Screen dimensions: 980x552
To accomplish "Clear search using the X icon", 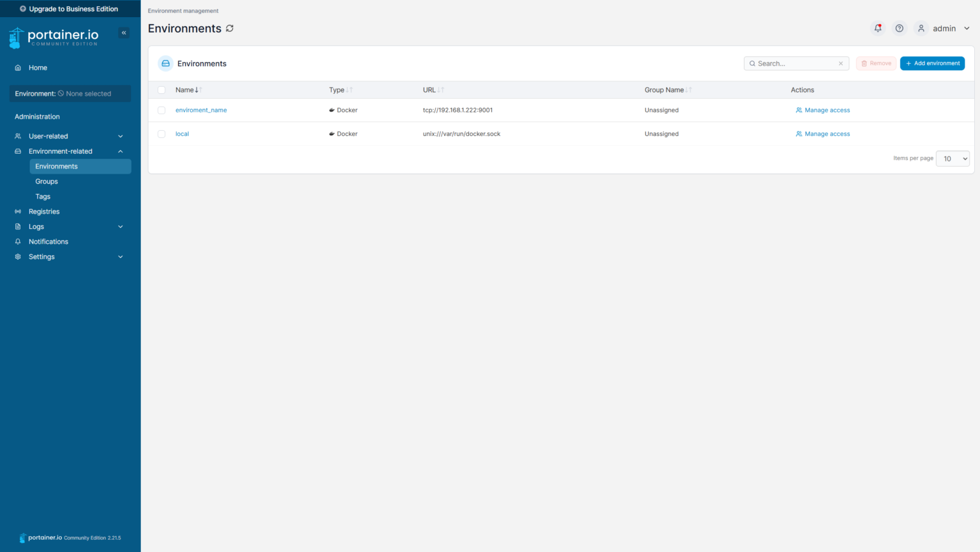I will click(840, 64).
